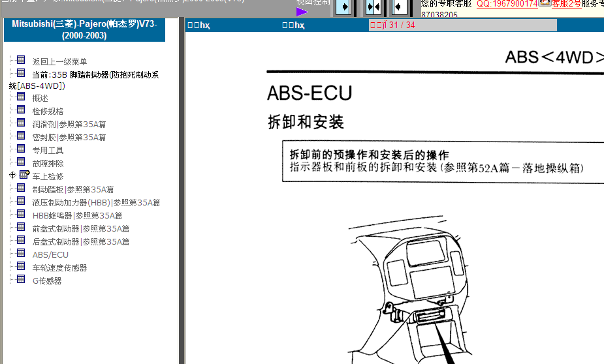Click the page counter field showing 31 / 34
Image resolution: width=604 pixels, height=364 pixels.
coord(462,25)
